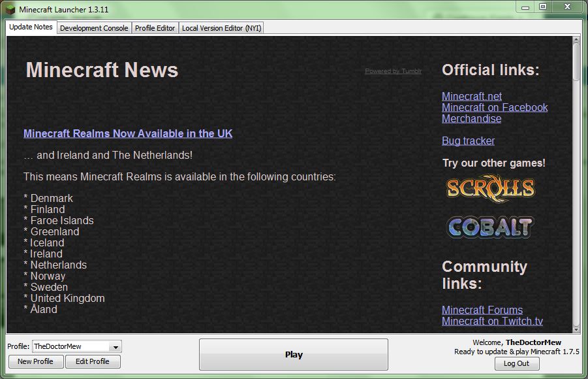Image resolution: width=588 pixels, height=379 pixels.
Task: Open the Minecraft Realms UK news headline
Action: coord(128,134)
